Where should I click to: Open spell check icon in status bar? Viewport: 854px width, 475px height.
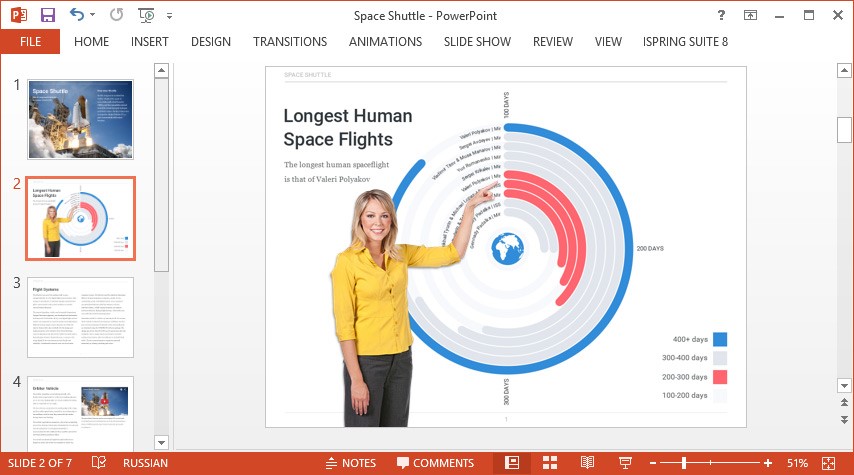[x=99, y=463]
